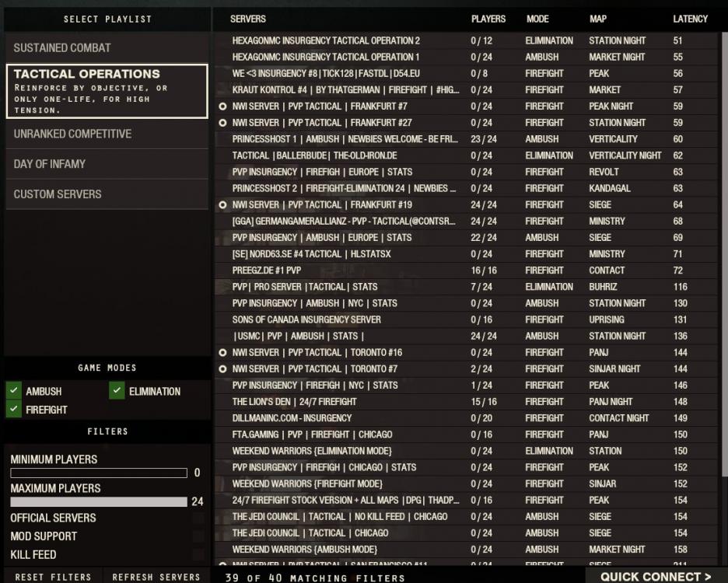Click official server icon beside Frankfurt #19
The width and height of the screenshot is (728, 583).
coord(223,205)
